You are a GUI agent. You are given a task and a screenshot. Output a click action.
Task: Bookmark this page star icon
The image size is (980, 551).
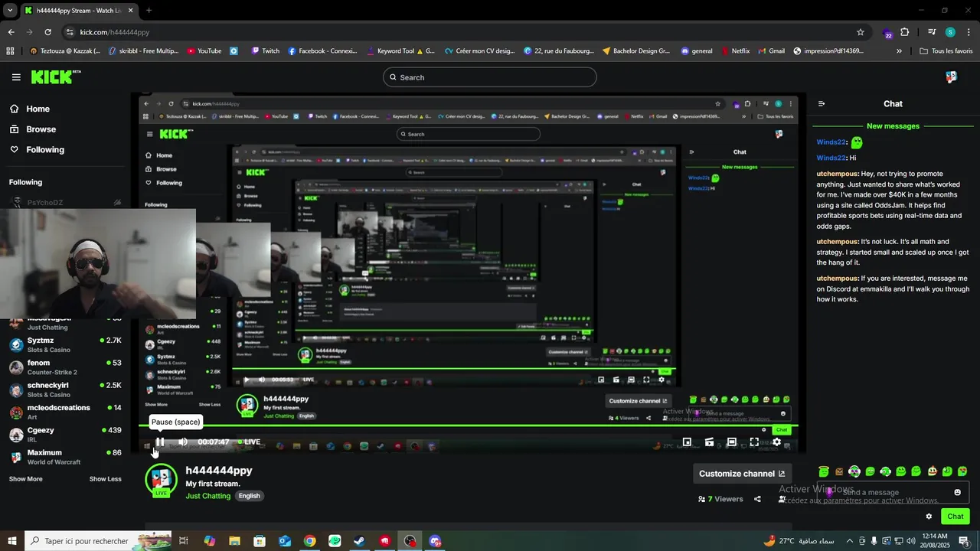point(861,32)
